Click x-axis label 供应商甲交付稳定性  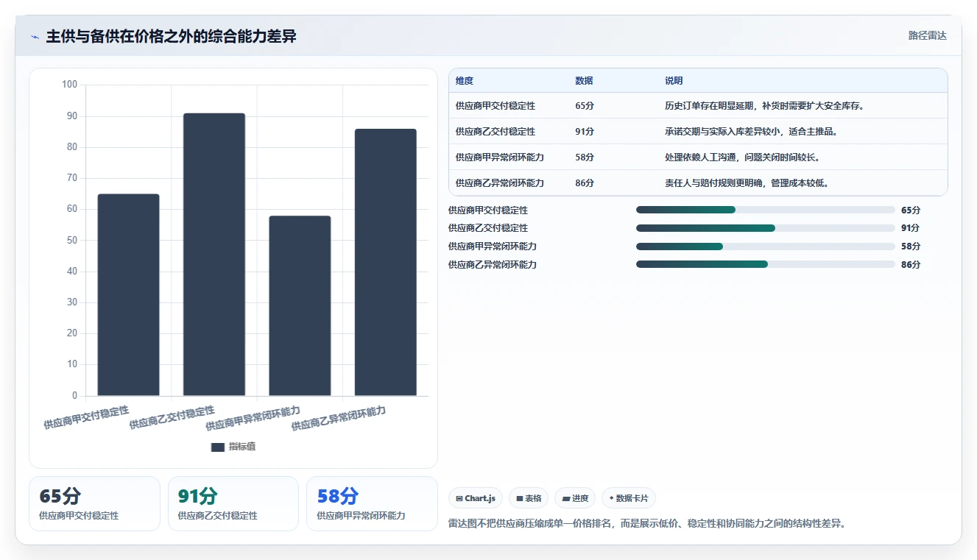(x=86, y=417)
